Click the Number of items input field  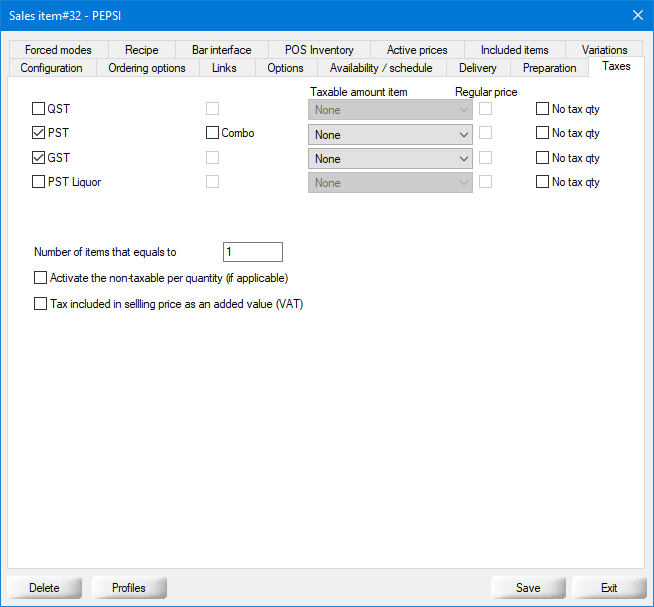coord(252,252)
